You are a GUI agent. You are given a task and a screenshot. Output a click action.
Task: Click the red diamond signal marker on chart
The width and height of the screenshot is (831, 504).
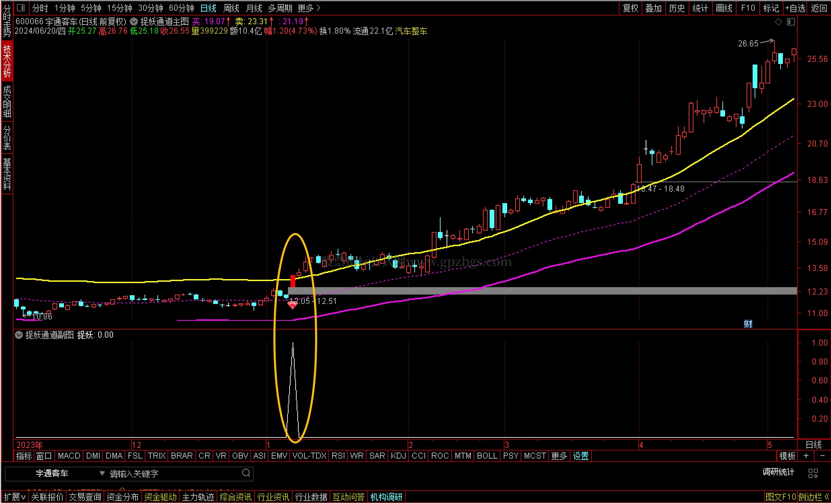click(292, 305)
